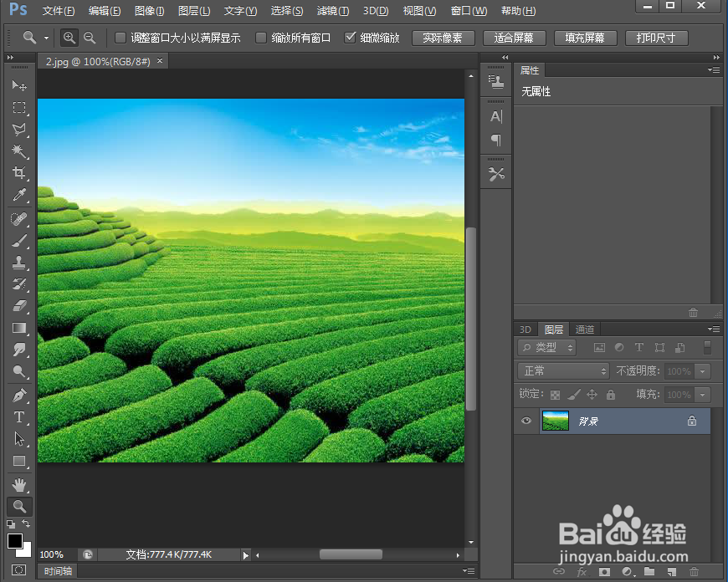Select the Pen tool
This screenshot has width=728, height=582.
pyautogui.click(x=19, y=396)
